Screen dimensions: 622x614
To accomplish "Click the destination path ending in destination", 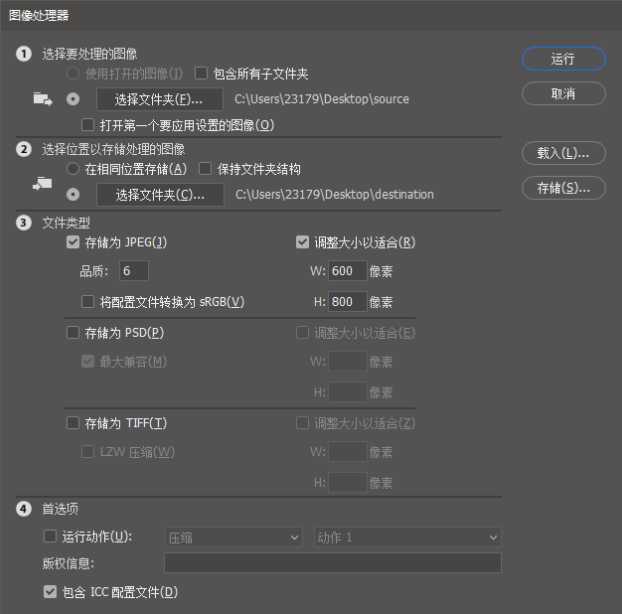I will (334, 194).
